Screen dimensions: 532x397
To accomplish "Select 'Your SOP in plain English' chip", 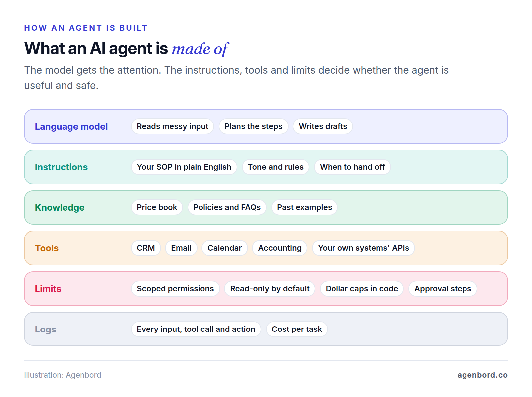I will coord(184,167).
